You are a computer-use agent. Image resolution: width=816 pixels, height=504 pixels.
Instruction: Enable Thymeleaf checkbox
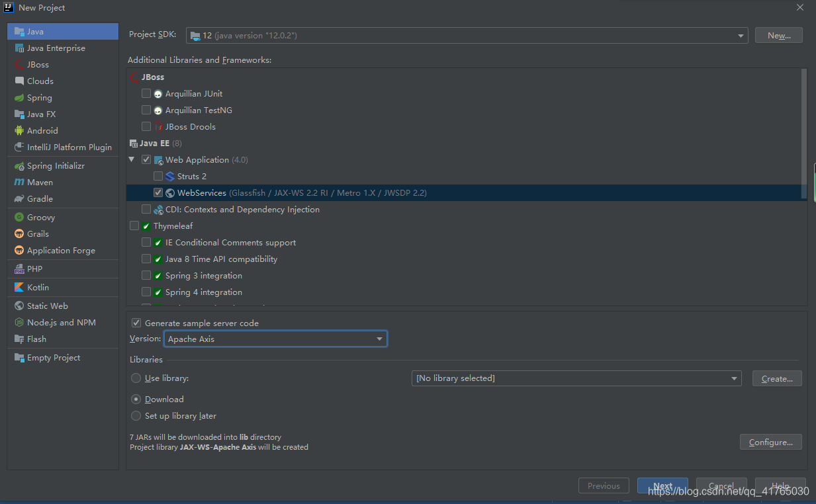pyautogui.click(x=134, y=226)
